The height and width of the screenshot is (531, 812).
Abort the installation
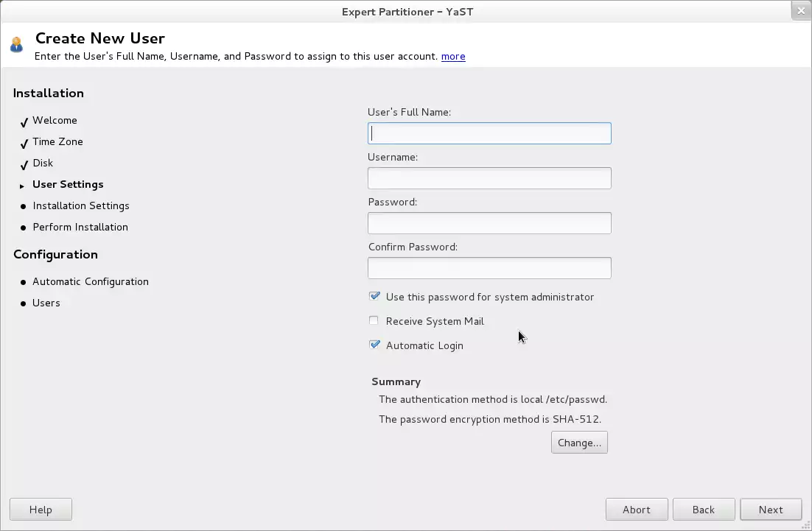(x=636, y=510)
